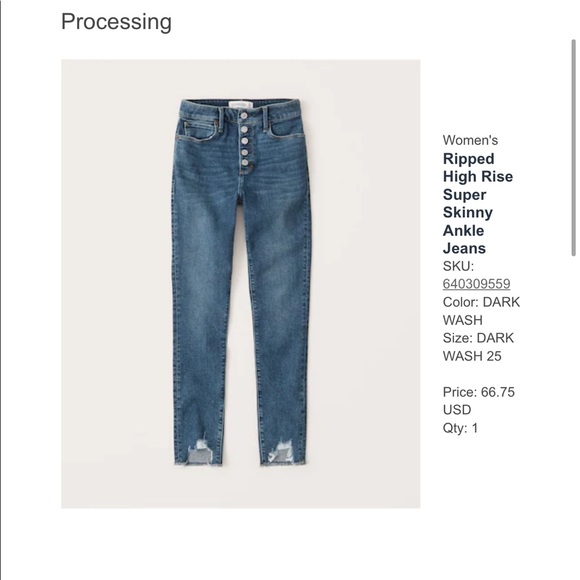Click top button on jeans button fly
The width and height of the screenshot is (580, 580).
(x=243, y=116)
